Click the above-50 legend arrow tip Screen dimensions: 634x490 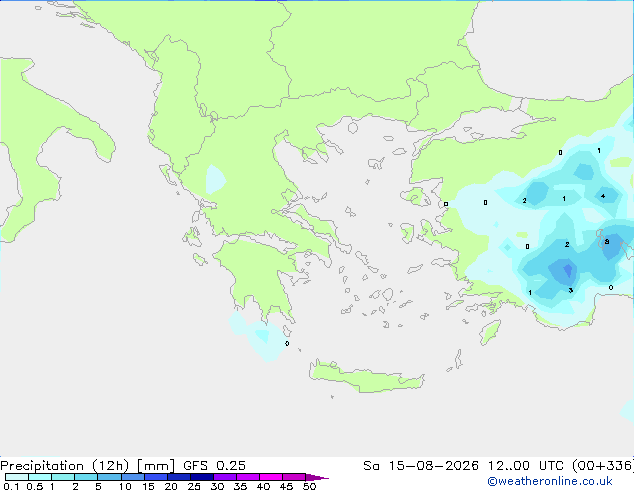pos(317,477)
